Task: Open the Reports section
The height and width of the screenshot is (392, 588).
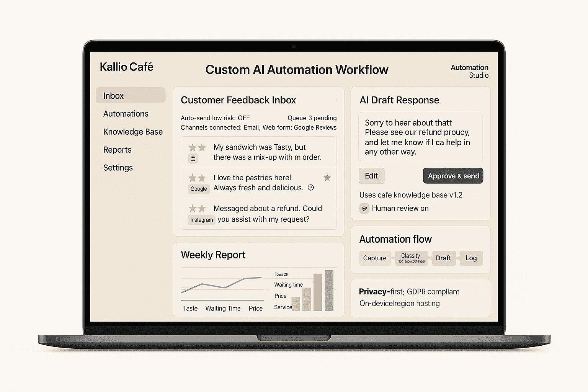Action: pyautogui.click(x=117, y=150)
